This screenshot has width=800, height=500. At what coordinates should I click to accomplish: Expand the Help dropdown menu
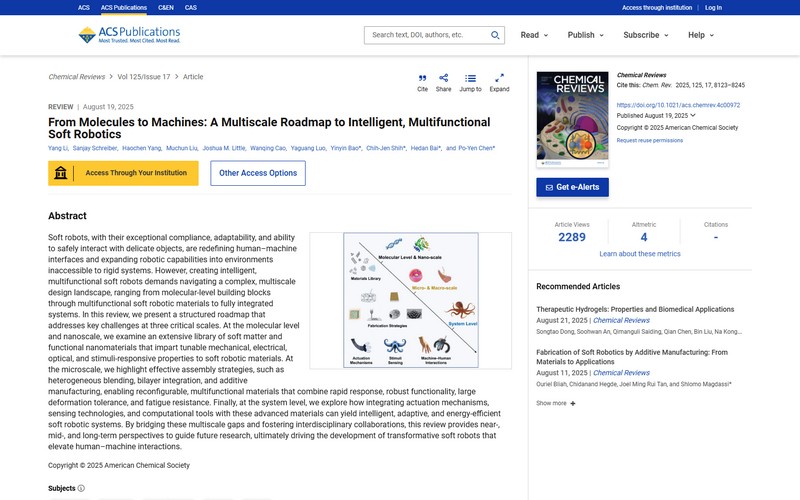[x=700, y=35]
